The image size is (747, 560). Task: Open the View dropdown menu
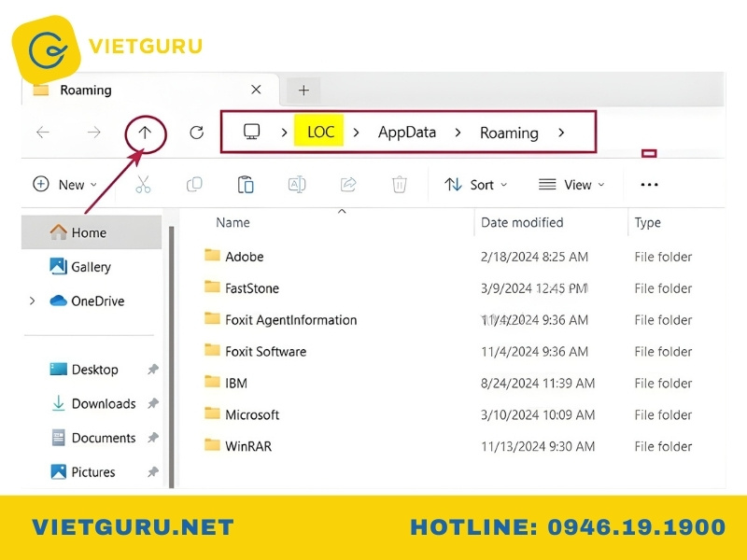pyautogui.click(x=571, y=185)
